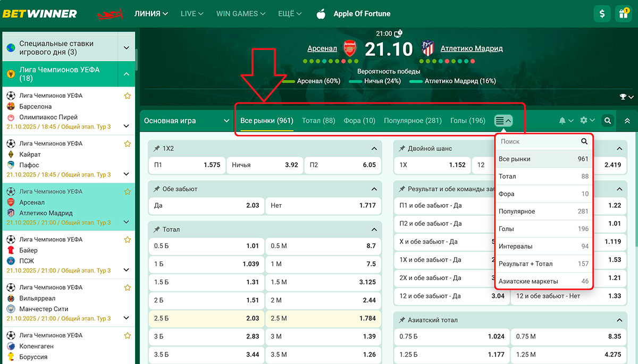
Task: Open the gift bonuses icon with badge
Action: (x=623, y=13)
